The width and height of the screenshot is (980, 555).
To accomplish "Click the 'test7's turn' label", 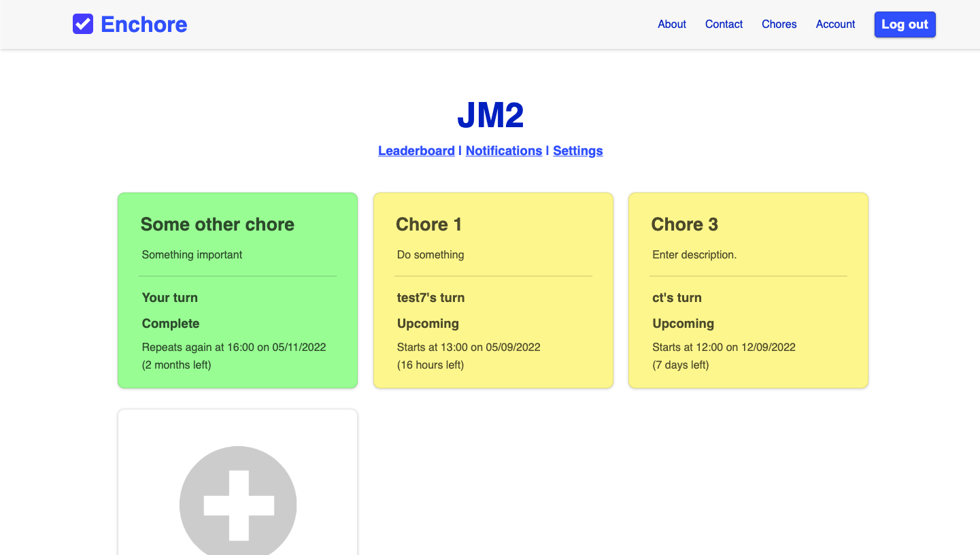I will pyautogui.click(x=430, y=298).
